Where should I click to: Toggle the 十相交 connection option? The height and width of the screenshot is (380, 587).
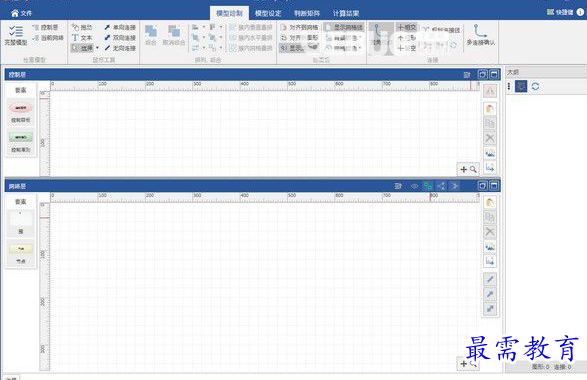pos(407,27)
